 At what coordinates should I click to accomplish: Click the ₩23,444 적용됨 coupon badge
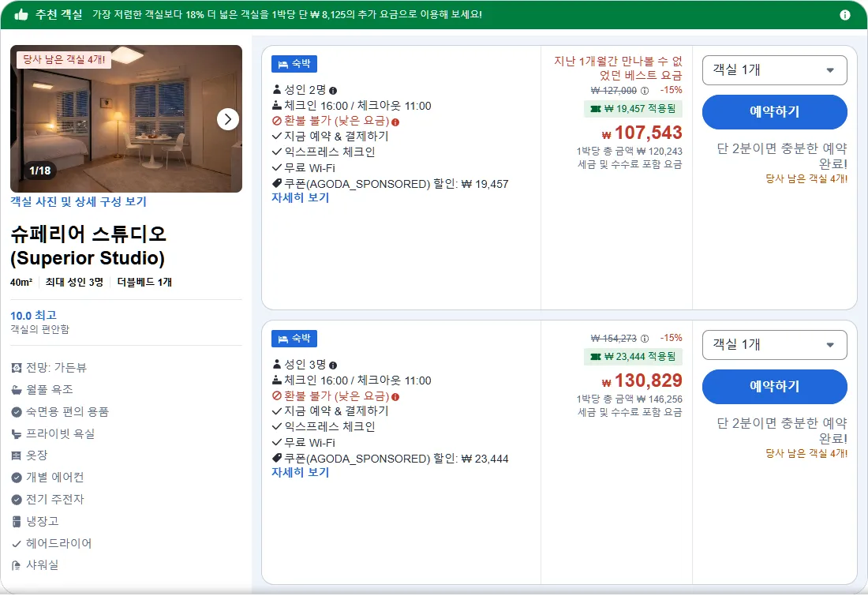(x=634, y=357)
